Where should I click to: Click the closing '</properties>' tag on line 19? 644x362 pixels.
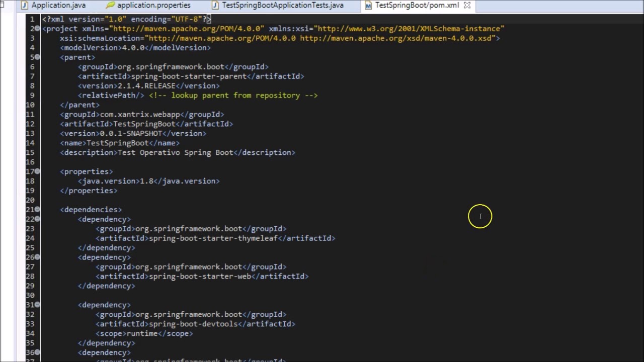[89, 191]
